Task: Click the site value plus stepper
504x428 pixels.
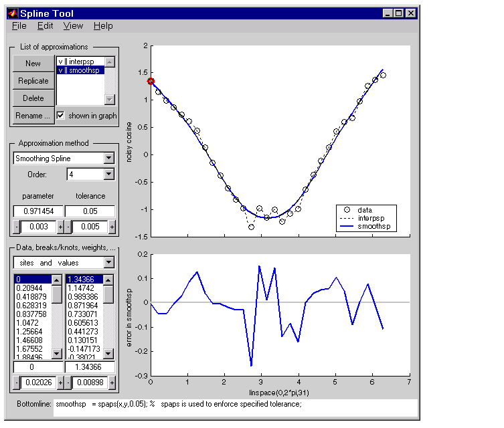Action: click(x=60, y=383)
